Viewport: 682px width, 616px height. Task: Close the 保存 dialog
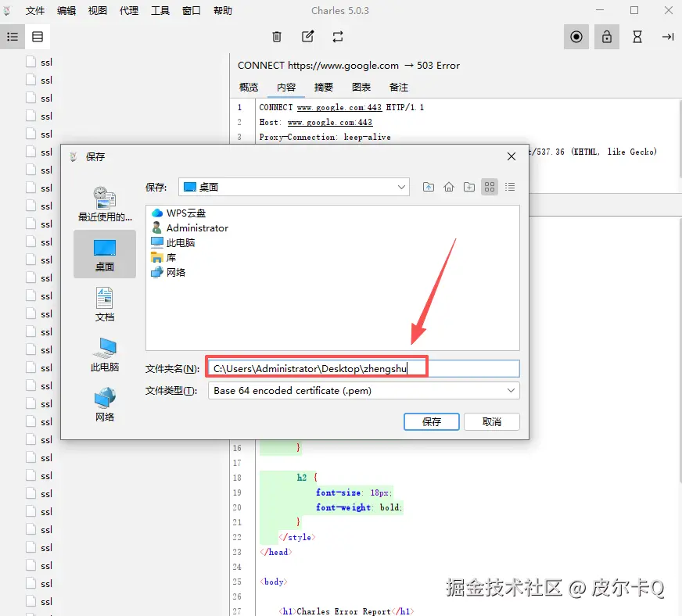511,156
